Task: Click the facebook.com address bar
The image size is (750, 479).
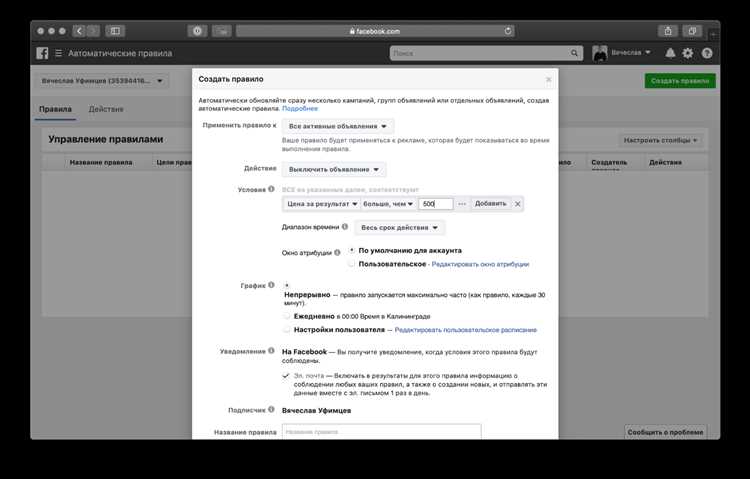Action: [375, 31]
